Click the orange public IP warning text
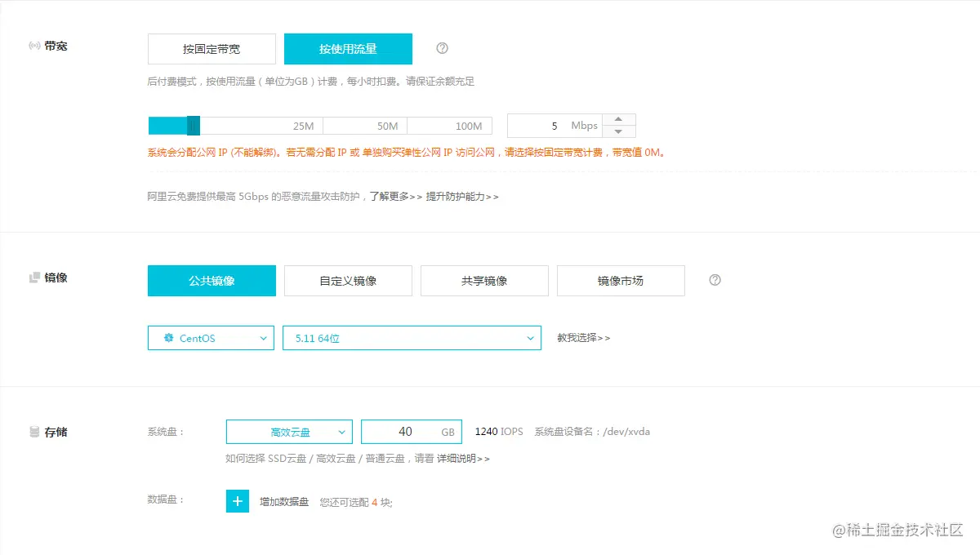Viewport: 980px width, 555px height. pos(407,152)
